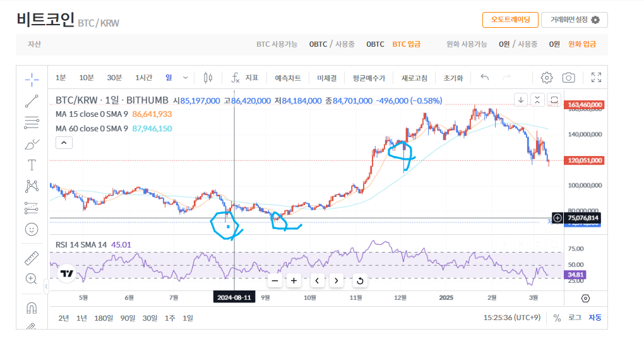Toggle 자동 auto scale
This screenshot has width=644, height=346.
(x=595, y=318)
